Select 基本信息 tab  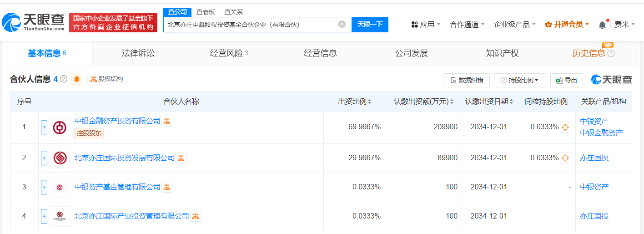pos(47,53)
